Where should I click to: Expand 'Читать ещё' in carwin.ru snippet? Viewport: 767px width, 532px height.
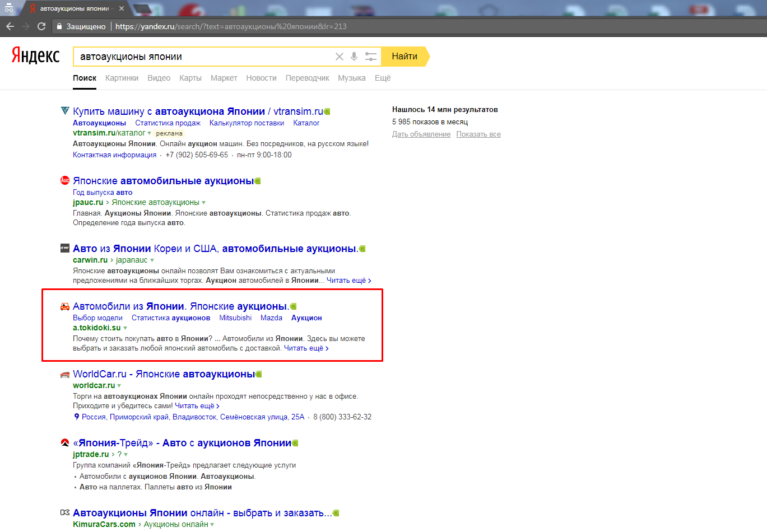point(348,280)
